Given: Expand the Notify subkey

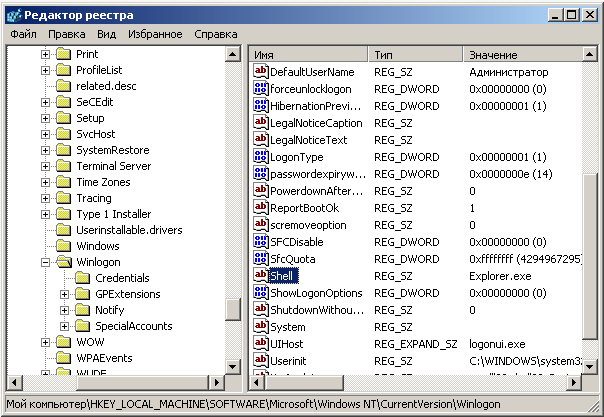Looking at the screenshot, I should [64, 310].
